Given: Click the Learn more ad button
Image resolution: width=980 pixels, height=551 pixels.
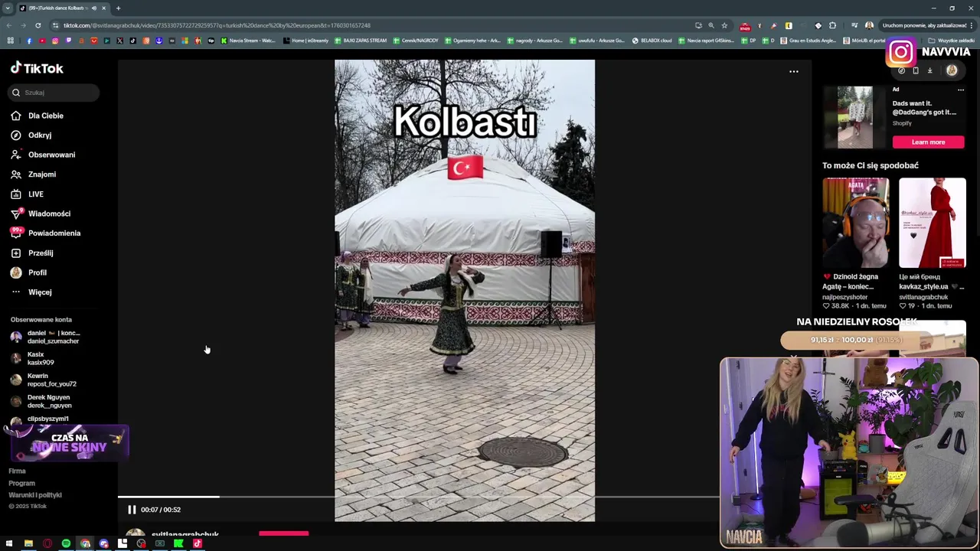Looking at the screenshot, I should tap(928, 142).
